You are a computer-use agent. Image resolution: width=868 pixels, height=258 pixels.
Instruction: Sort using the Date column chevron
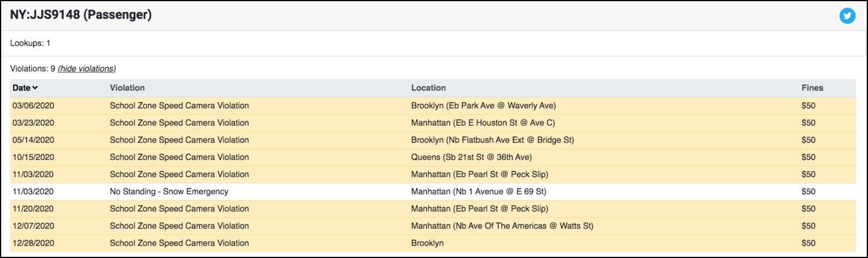(x=35, y=88)
